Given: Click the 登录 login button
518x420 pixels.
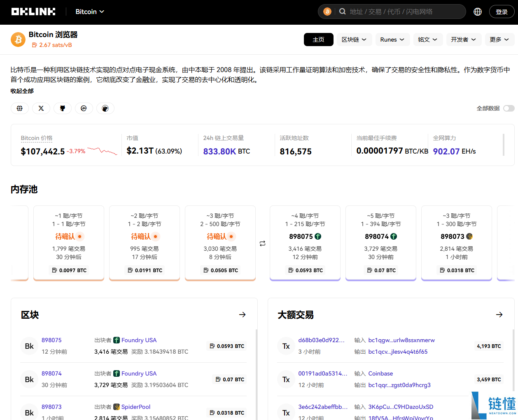Looking at the screenshot, I should [x=502, y=12].
